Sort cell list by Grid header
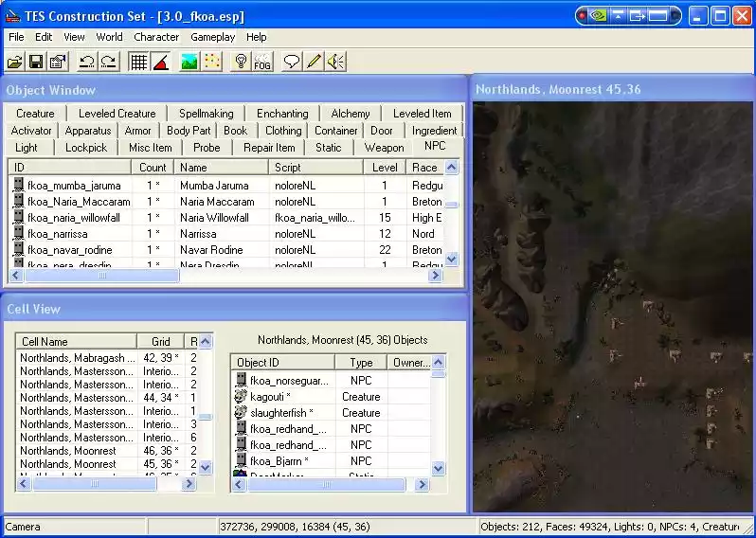Viewport: 756px width, 538px height. pos(160,341)
